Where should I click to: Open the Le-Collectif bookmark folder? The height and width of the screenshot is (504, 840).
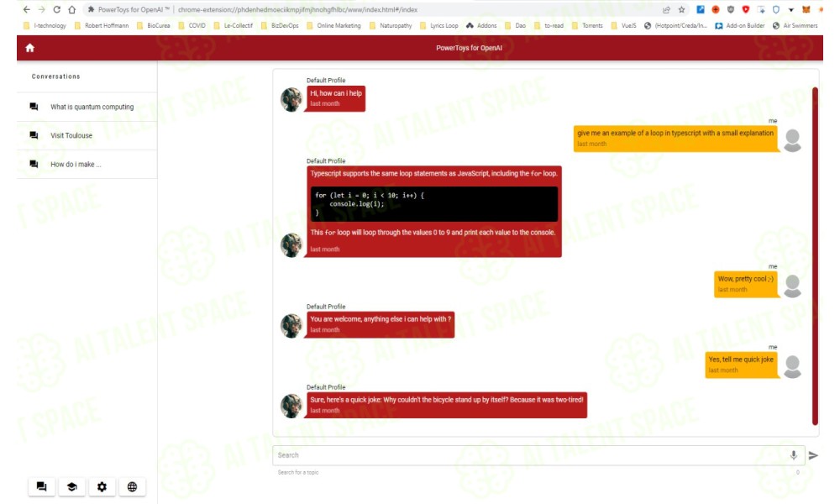[233, 26]
